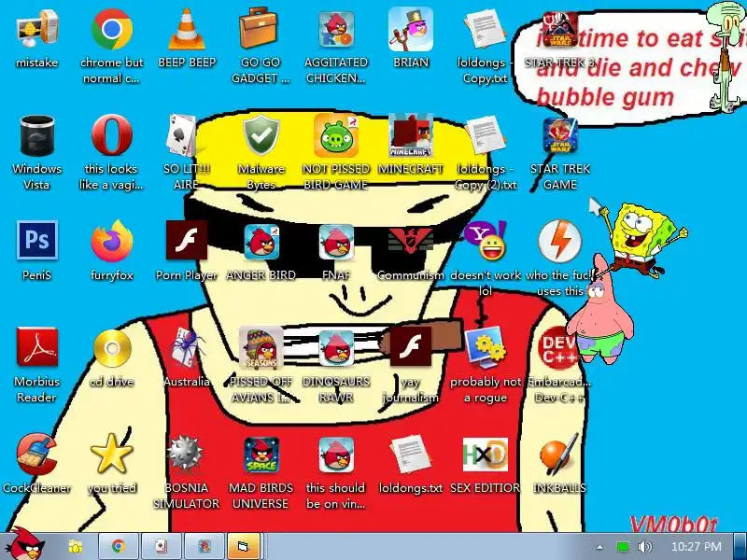Screen dimensions: 747x560
Task: Open the MAD BIRDS UNIVERSE Space icon
Action: (261, 455)
